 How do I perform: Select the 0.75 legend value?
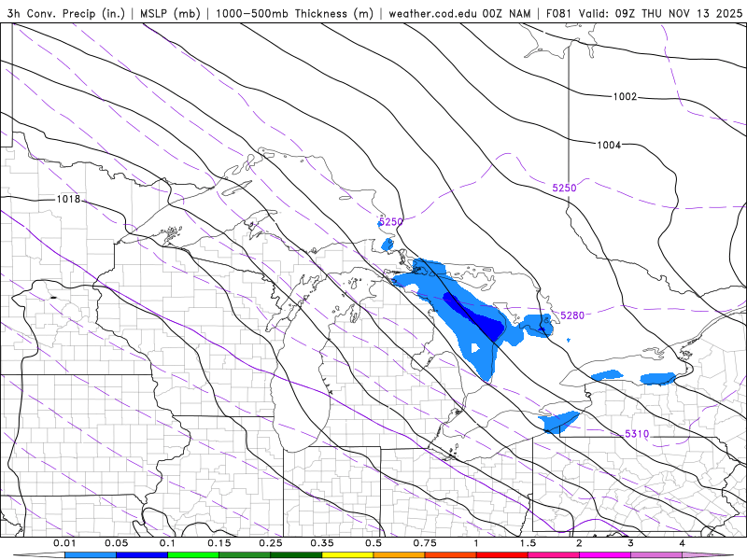[x=425, y=543]
